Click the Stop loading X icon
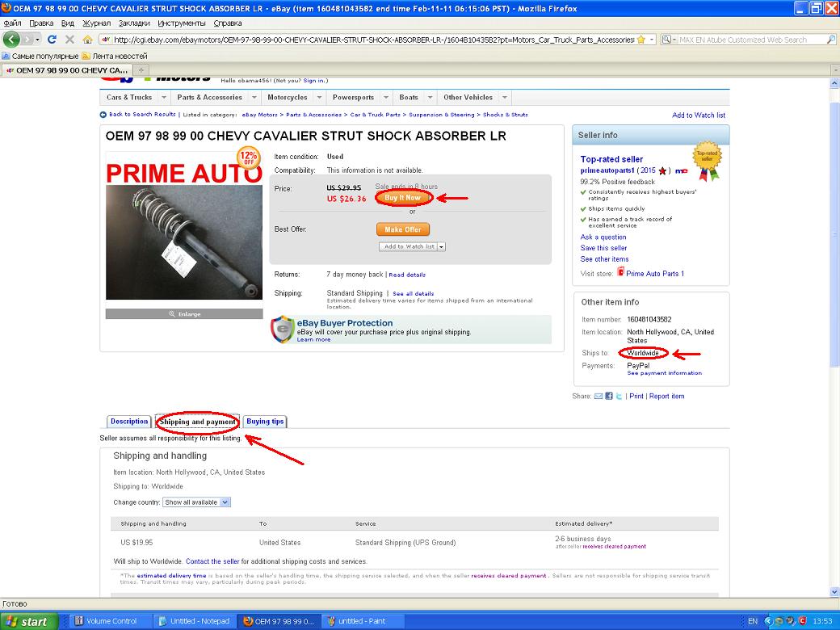 [x=69, y=39]
